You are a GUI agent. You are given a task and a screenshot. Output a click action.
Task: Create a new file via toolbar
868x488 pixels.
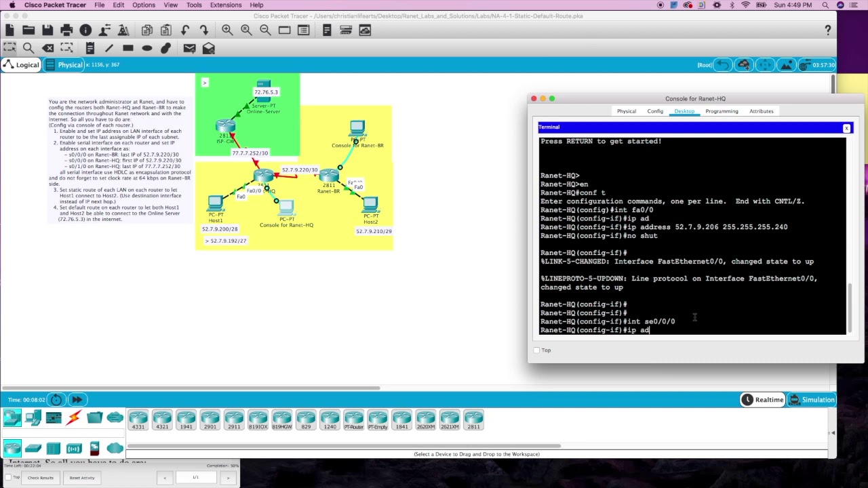pos(9,30)
